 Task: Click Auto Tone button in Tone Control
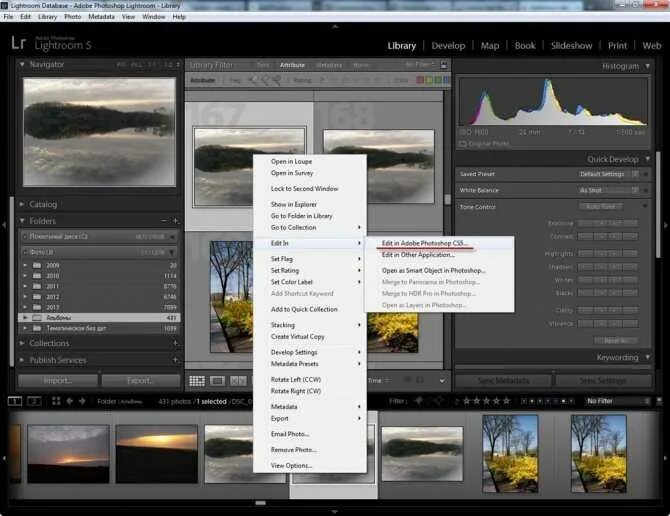point(600,207)
